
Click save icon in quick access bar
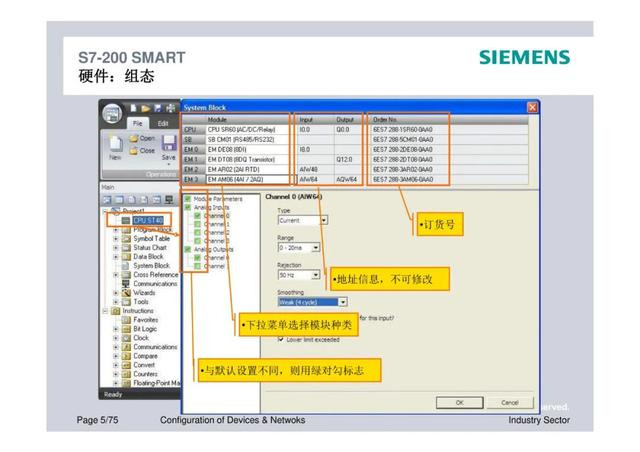158,108
